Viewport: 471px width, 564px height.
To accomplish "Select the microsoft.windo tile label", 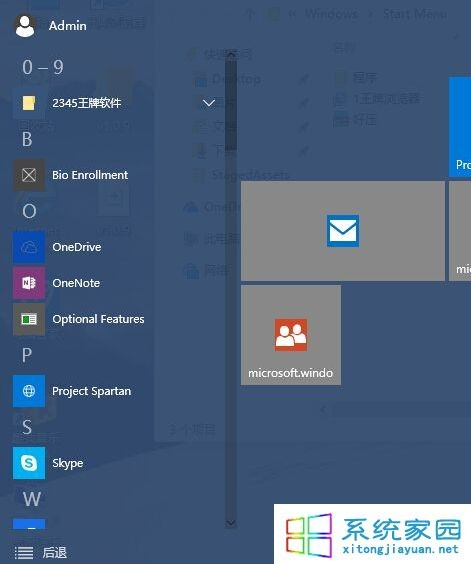I will pos(290,373).
